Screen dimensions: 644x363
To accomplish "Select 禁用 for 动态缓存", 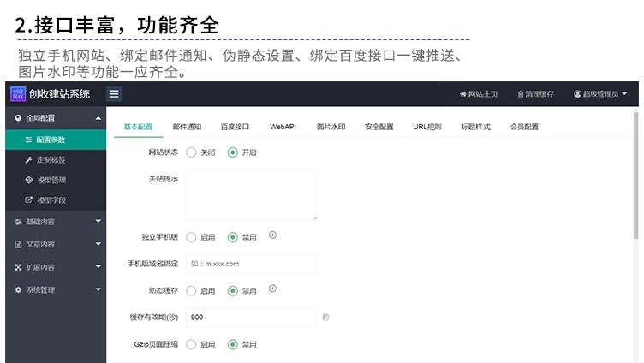I will point(232,291).
